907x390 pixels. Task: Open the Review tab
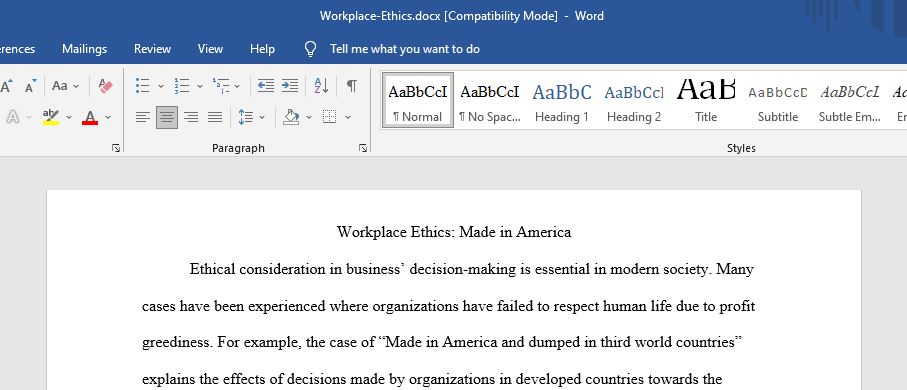click(152, 49)
